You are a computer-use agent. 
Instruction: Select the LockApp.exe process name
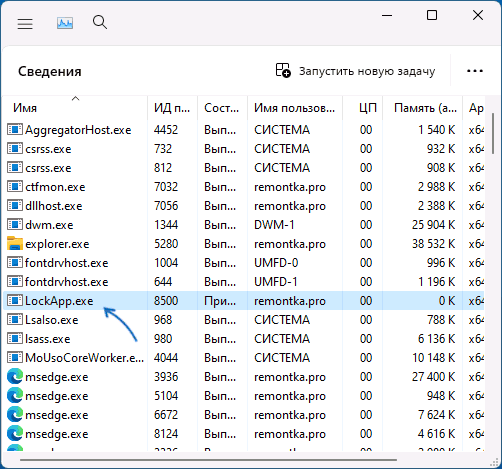coord(59,301)
